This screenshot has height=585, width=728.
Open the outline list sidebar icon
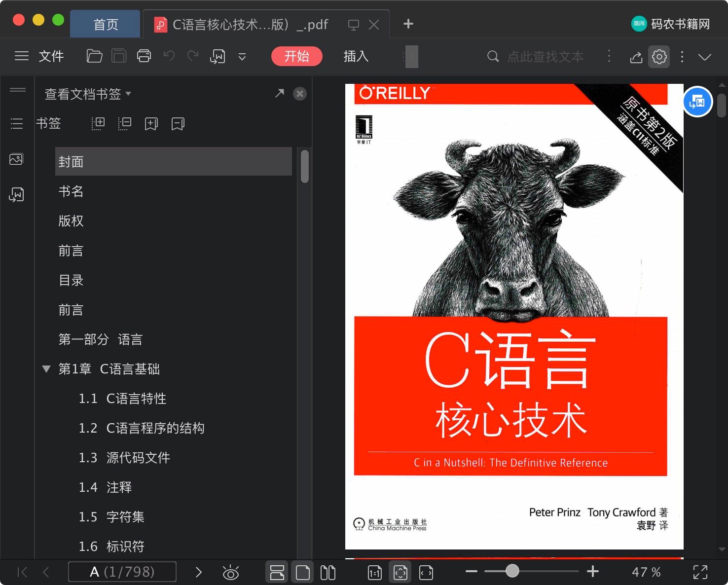(x=17, y=123)
